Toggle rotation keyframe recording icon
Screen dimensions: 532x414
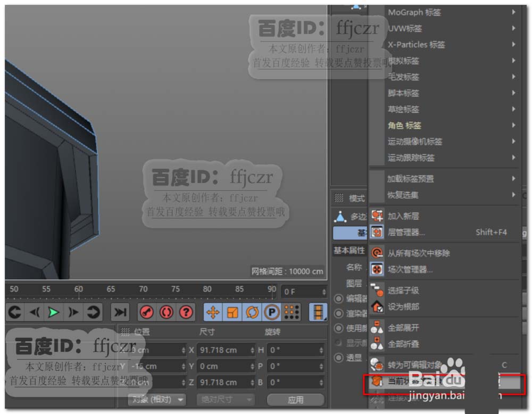(x=252, y=312)
